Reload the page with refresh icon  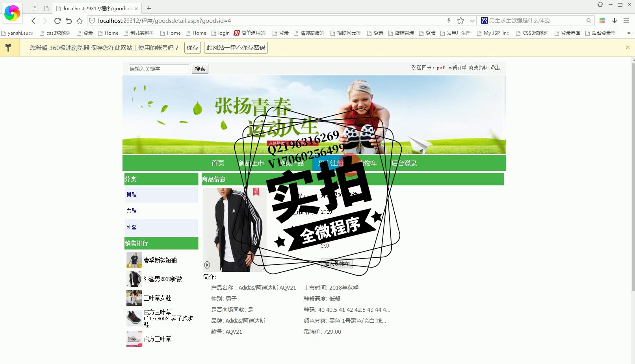pyautogui.click(x=58, y=21)
